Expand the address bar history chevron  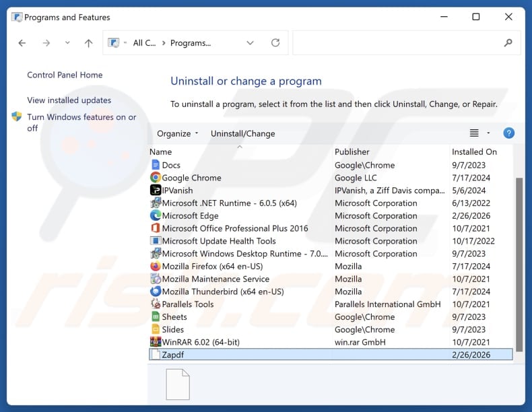pyautogui.click(x=250, y=42)
